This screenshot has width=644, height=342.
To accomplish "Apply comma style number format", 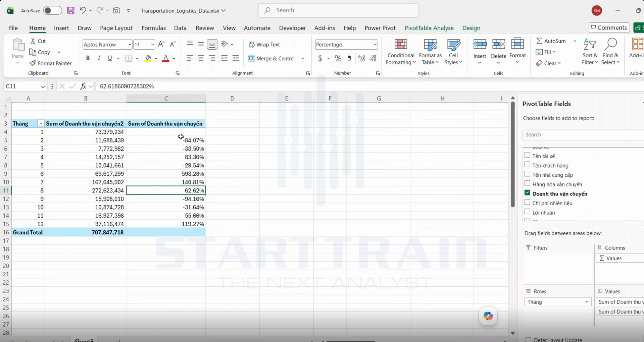I will 349,59.
